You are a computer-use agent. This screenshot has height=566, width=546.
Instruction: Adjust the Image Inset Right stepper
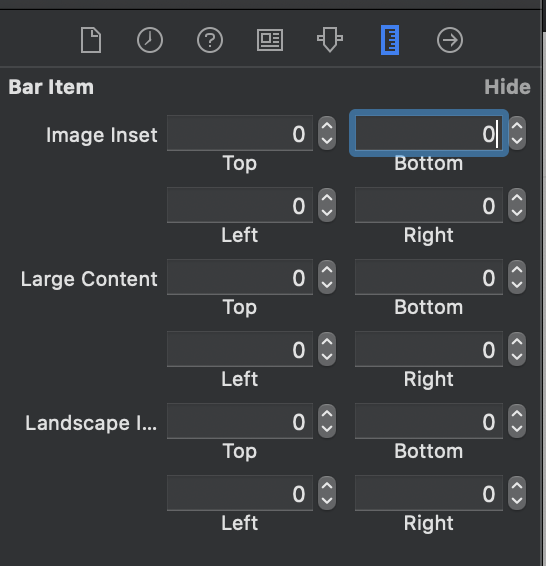click(517, 205)
